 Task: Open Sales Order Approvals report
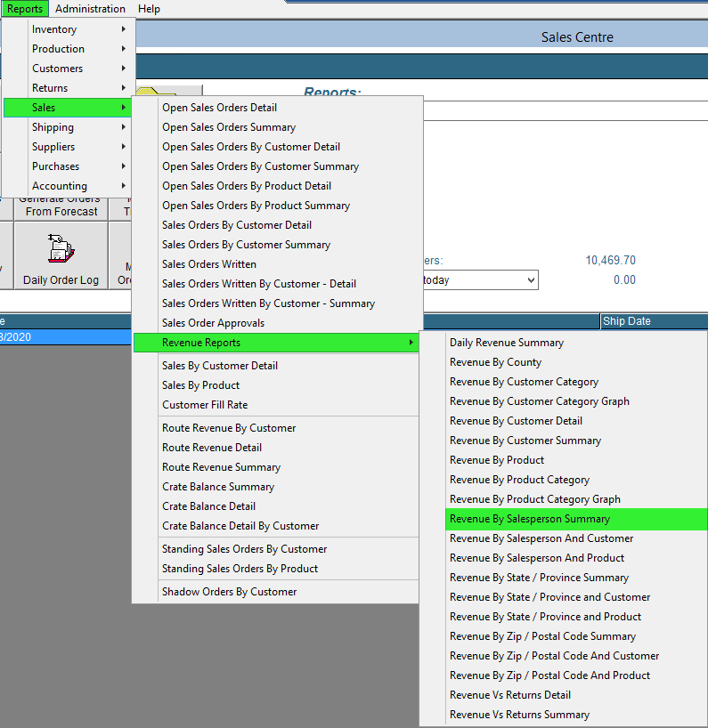(x=278, y=323)
